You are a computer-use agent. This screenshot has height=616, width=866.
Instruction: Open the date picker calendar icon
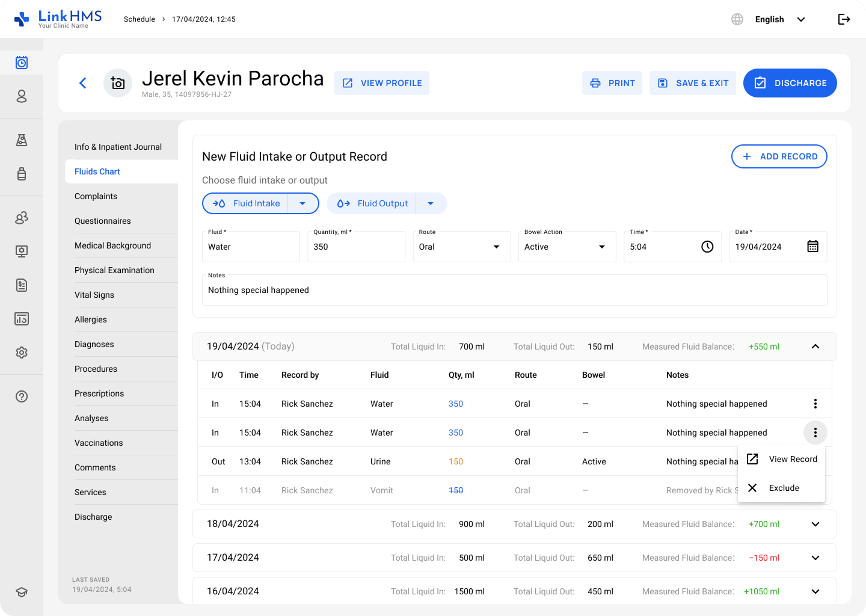pos(812,247)
